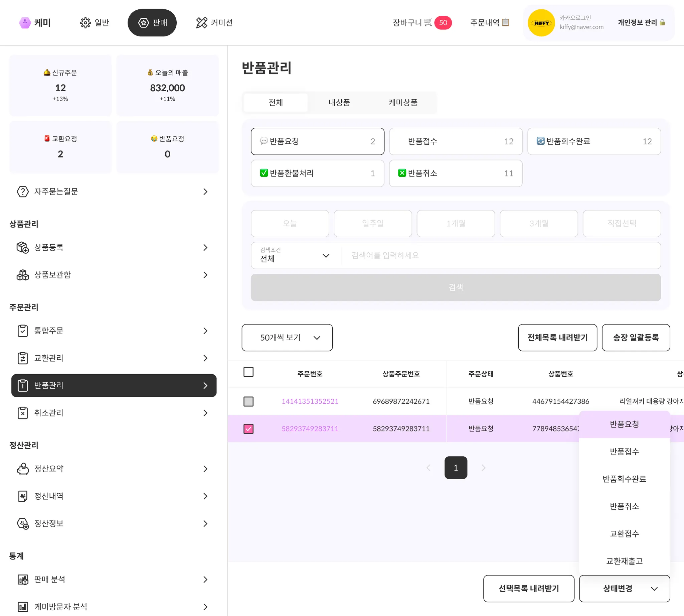Screen dimensions: 684x616
Task: Click the 자주묻는질문 question mark icon
Action: (23, 192)
